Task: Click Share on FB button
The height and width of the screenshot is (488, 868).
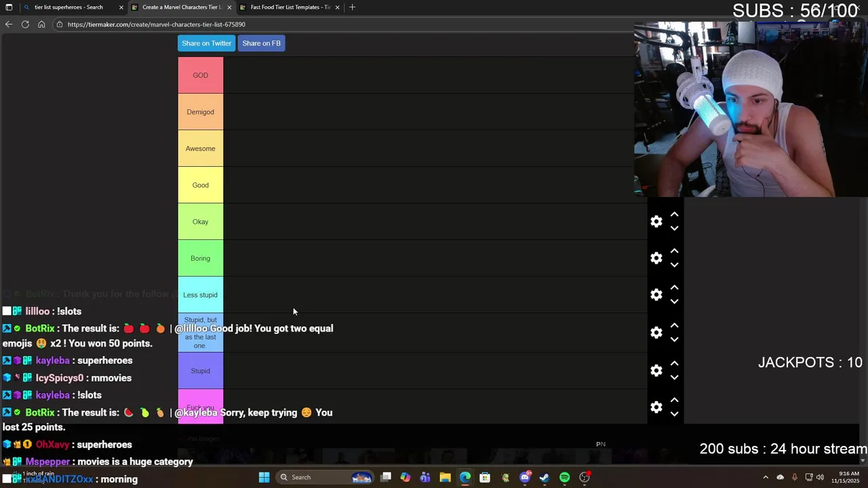Action: (261, 43)
